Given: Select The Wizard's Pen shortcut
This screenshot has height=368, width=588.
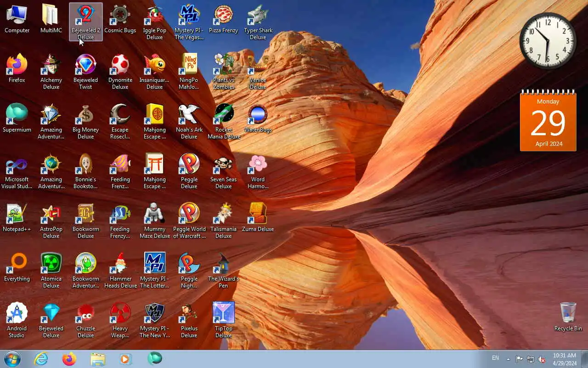Looking at the screenshot, I should pos(223,270).
